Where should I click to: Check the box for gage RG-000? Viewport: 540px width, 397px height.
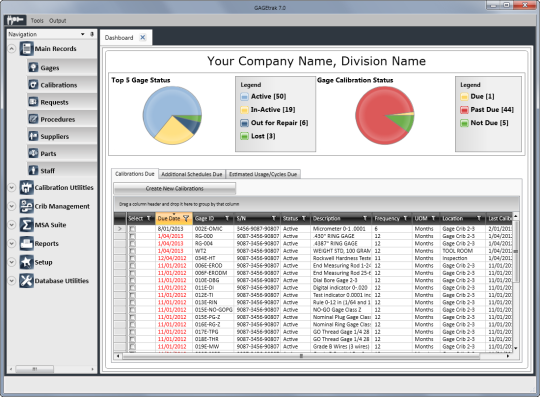(x=133, y=236)
